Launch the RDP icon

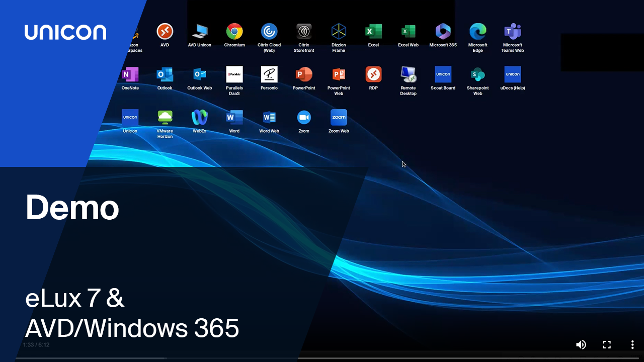(373, 74)
